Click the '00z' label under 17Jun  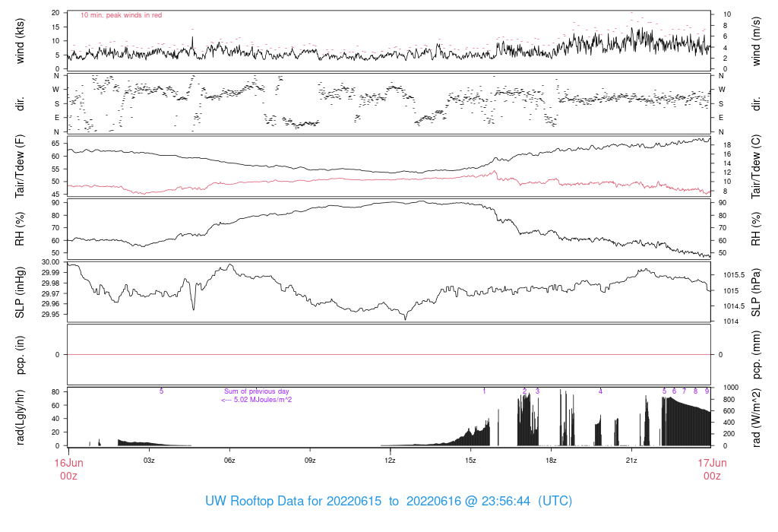712,476
